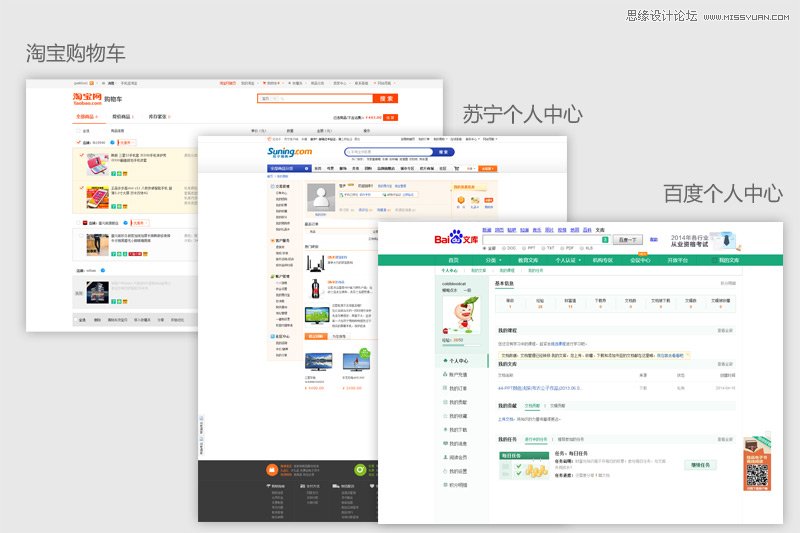The image size is (800, 533).
Task: Switch to the 全部商品 tab in the Taobao cart
Action: click(x=87, y=117)
